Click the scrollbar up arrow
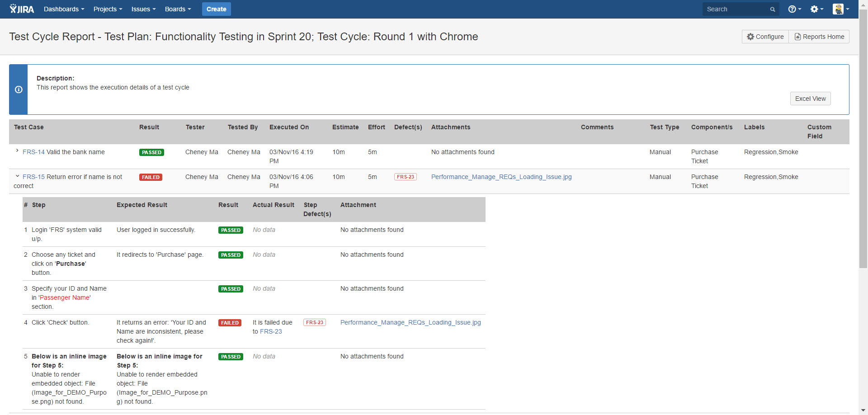Image resolution: width=868 pixels, height=415 pixels. click(863, 4)
